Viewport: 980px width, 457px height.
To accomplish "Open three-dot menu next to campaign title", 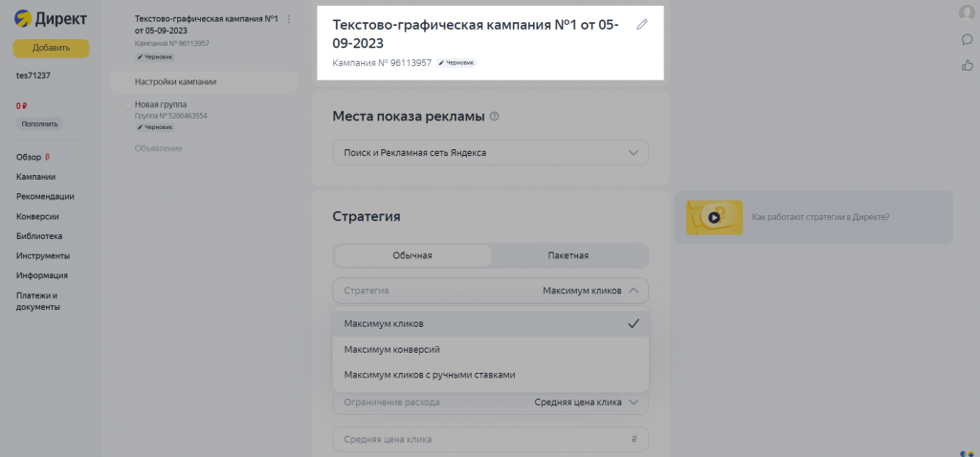I will pos(289,19).
